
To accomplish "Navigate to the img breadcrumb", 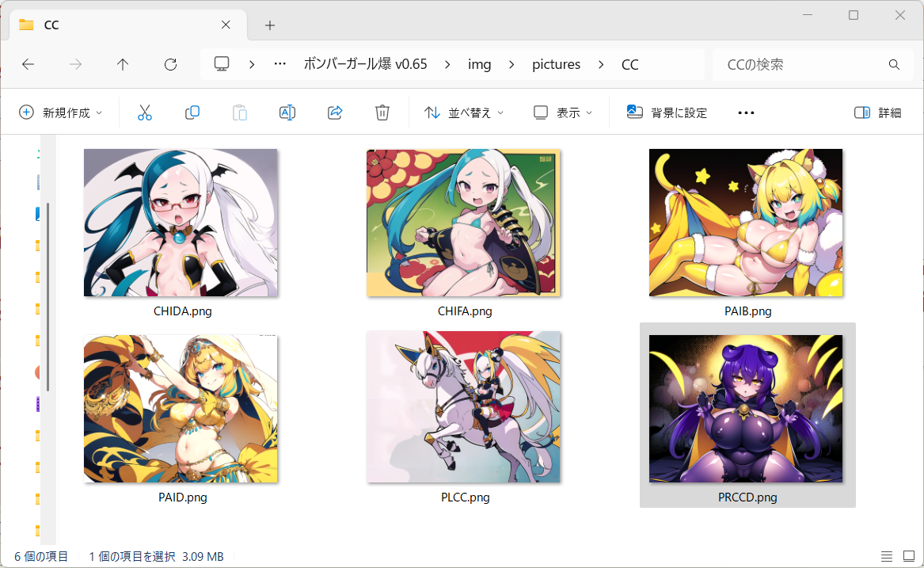I will 479,64.
